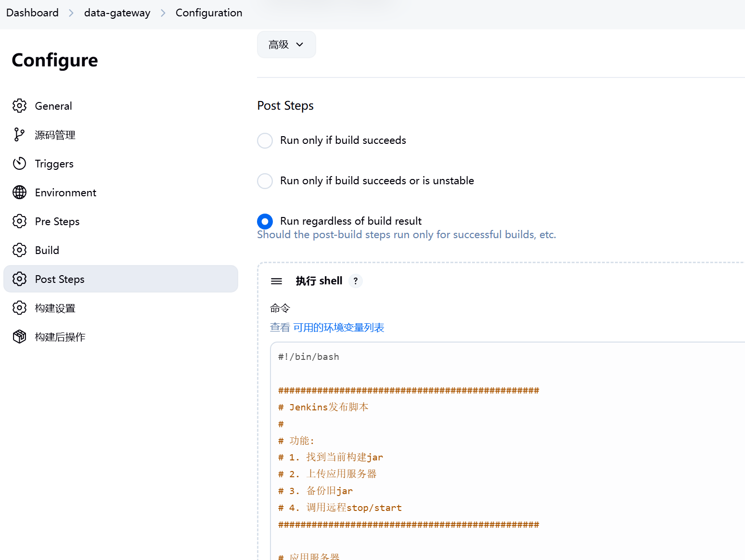Go to 构建后操作 section
This screenshot has height=560, width=745.
click(121, 337)
